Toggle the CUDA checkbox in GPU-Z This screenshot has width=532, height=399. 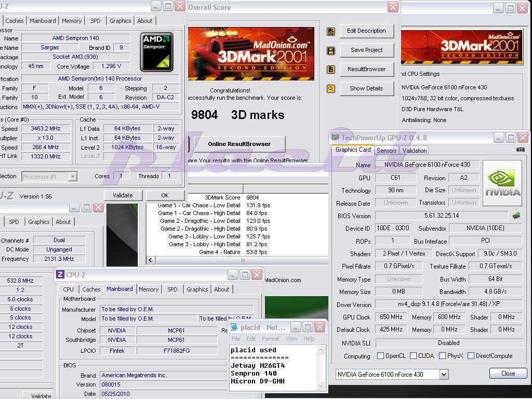413,355
